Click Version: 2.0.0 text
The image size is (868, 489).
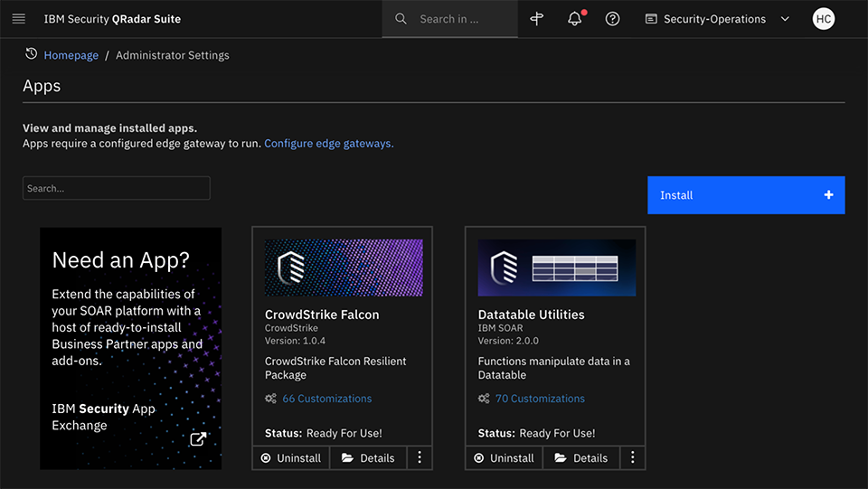pyautogui.click(x=508, y=341)
